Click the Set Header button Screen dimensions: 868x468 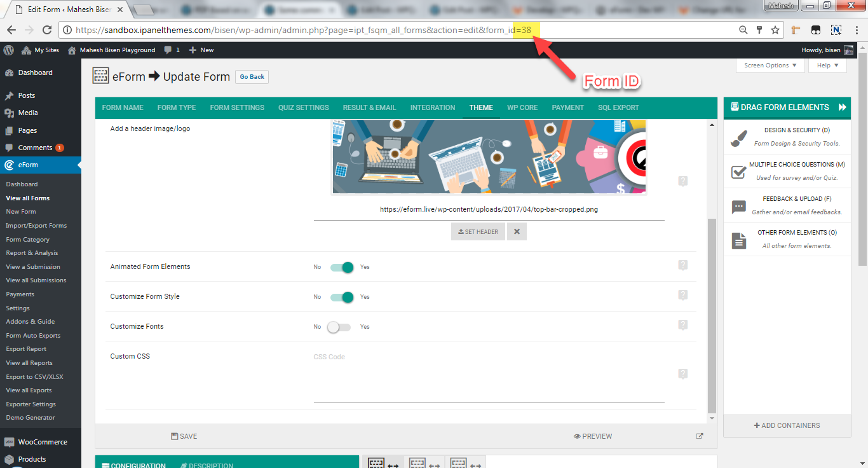pos(478,231)
